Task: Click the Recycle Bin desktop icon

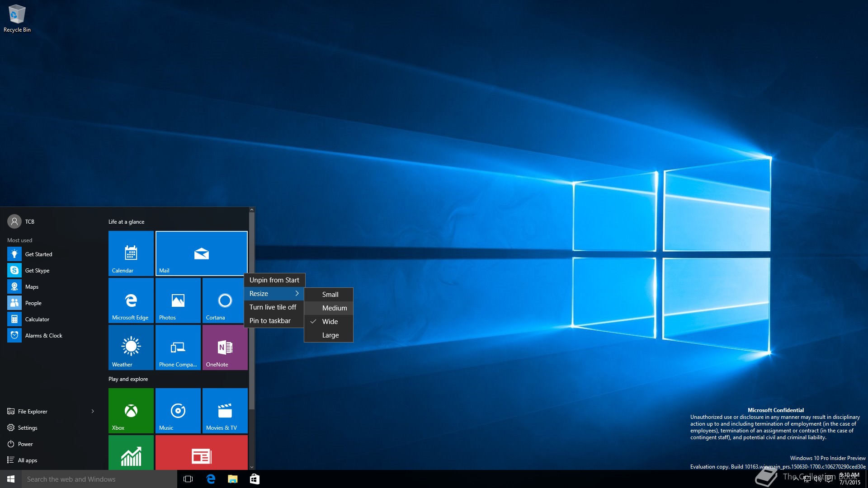Action: click(17, 18)
